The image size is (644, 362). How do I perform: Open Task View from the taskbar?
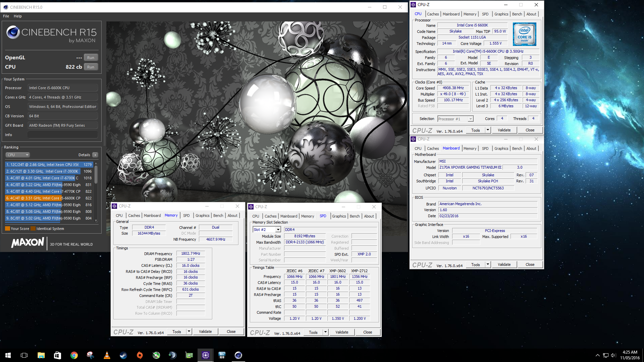24,355
